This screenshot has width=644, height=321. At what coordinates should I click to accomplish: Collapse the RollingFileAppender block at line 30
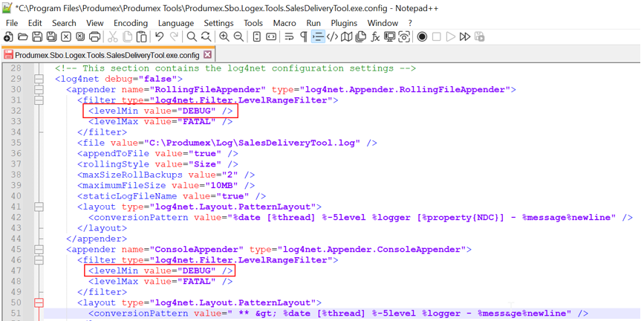click(x=39, y=89)
